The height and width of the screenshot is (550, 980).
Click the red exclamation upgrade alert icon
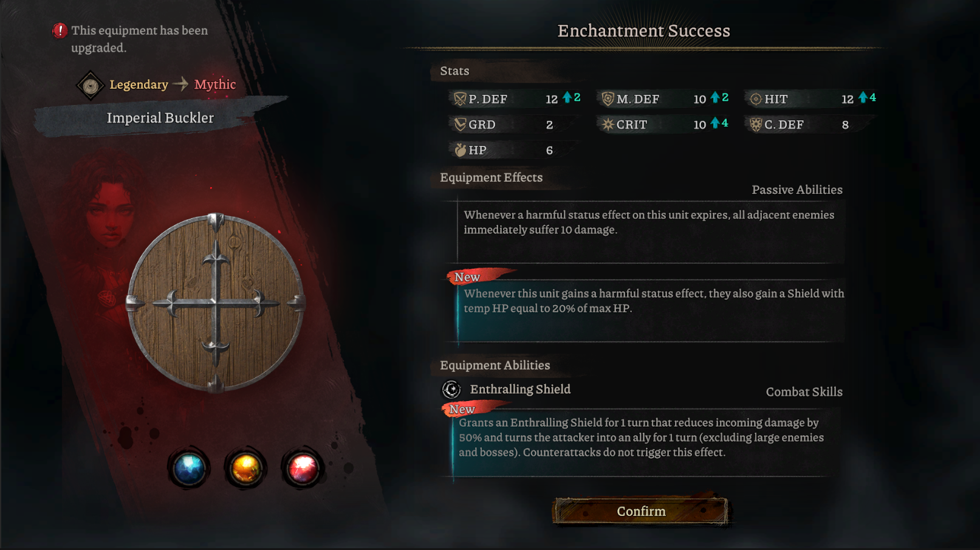(x=60, y=30)
